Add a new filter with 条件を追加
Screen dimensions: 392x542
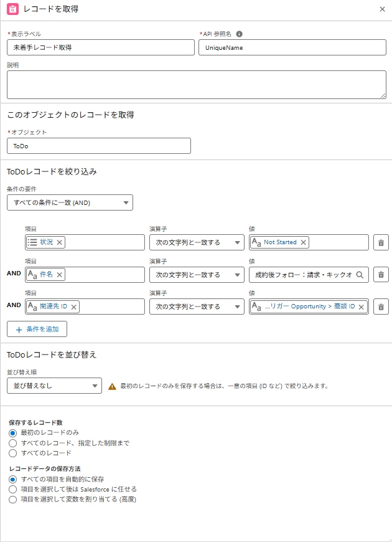tap(36, 330)
